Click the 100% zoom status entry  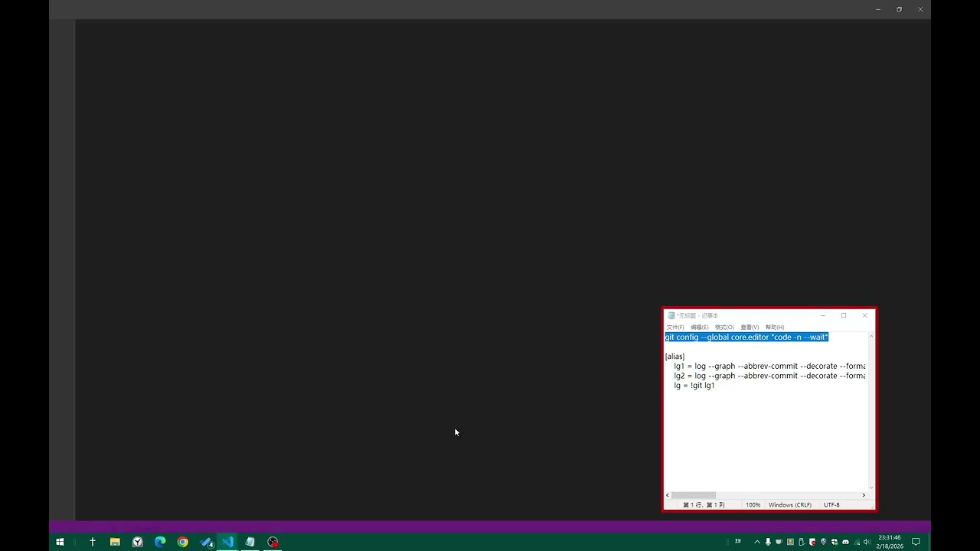coord(753,505)
